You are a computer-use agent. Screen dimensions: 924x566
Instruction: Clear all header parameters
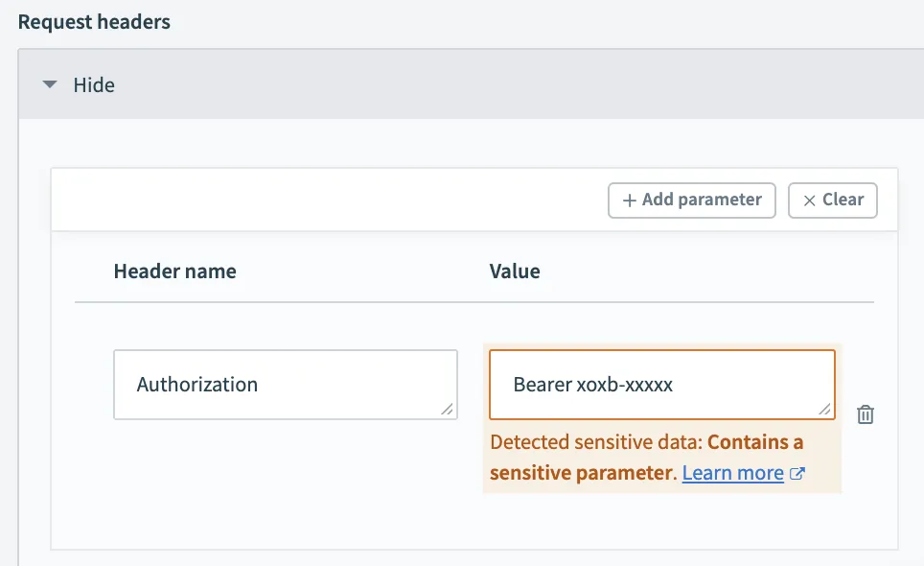click(x=833, y=200)
